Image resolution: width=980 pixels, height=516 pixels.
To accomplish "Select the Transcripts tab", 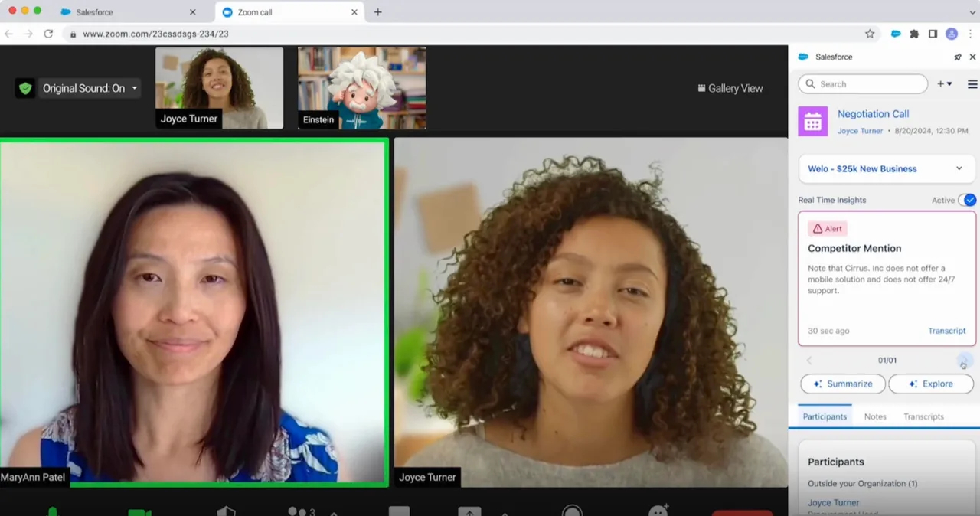I will coord(923,416).
